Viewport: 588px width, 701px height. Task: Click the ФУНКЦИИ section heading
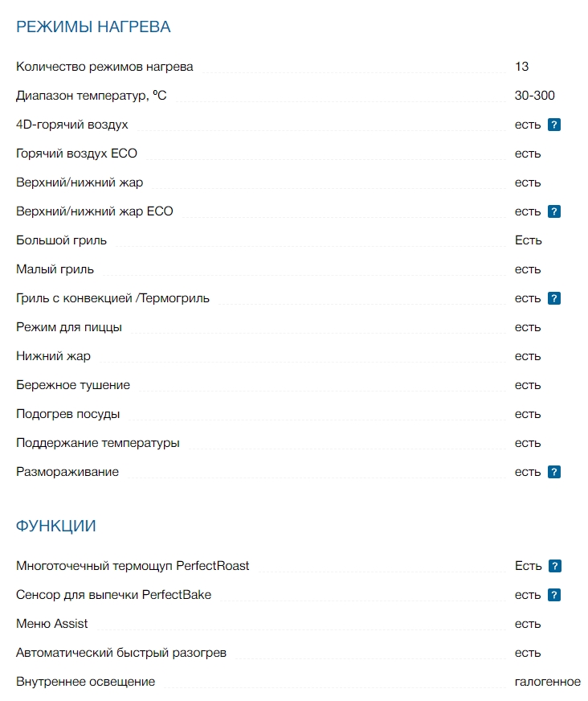click(56, 526)
